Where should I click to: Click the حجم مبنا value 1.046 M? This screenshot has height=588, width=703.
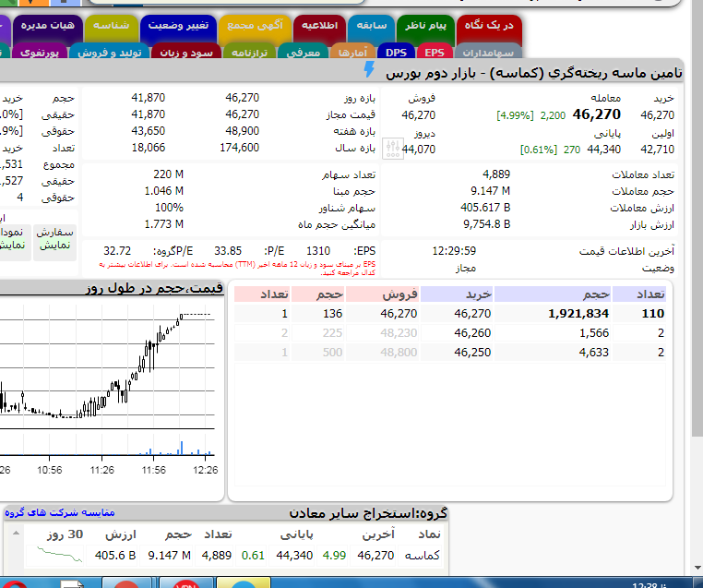coord(163,191)
